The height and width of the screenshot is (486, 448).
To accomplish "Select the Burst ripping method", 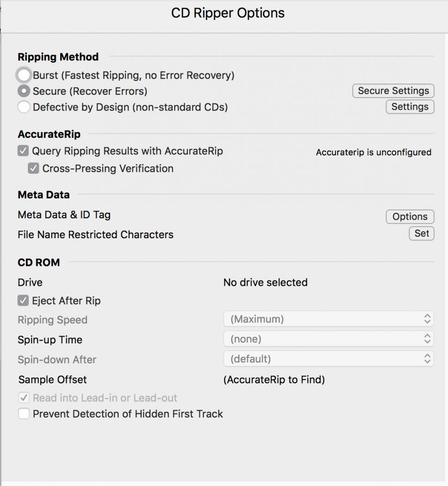I will pyautogui.click(x=24, y=75).
